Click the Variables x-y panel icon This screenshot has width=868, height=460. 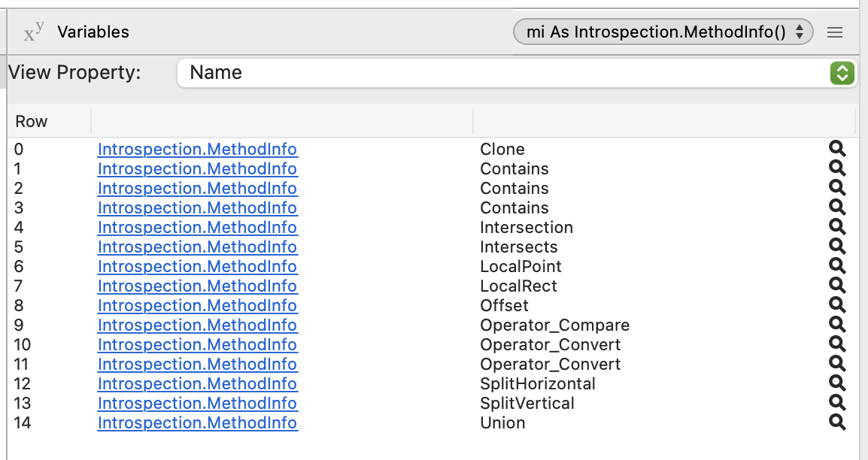(x=34, y=32)
